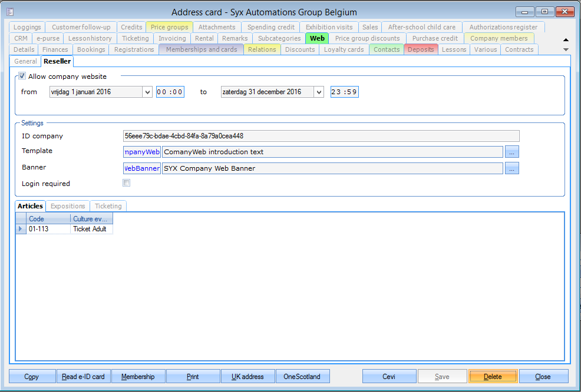Screen dimensions: 581x392
Task: Open the from date dropdown
Action: (x=147, y=92)
